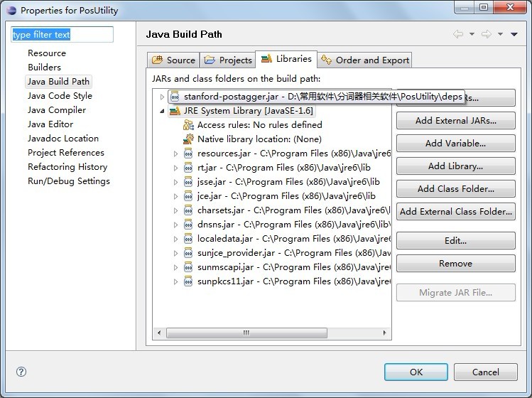Expand the jsse.jar node
Image resolution: width=532 pixels, height=398 pixels.
175,183
